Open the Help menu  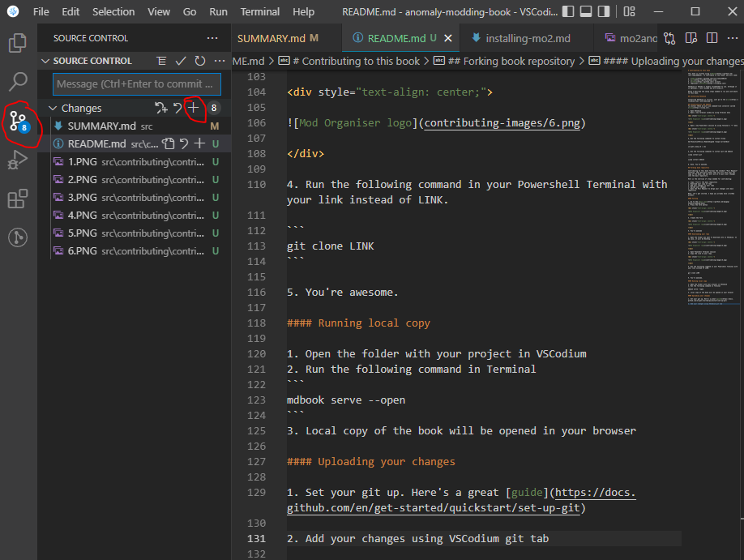303,11
